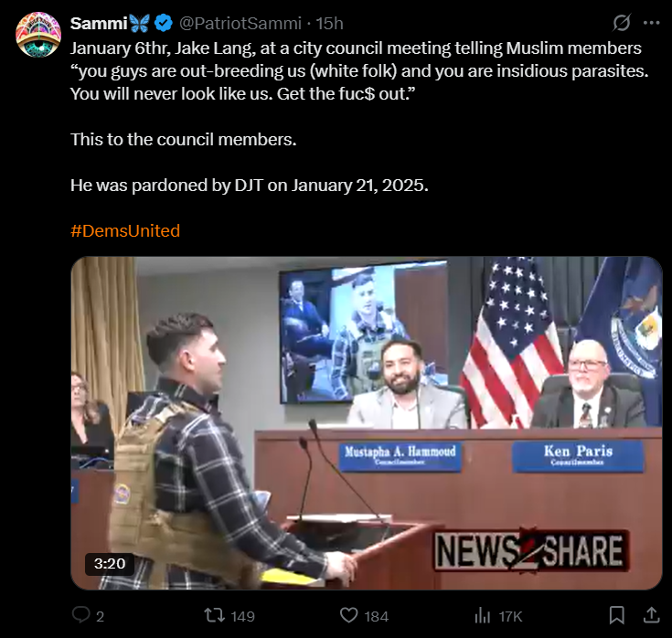Image resolution: width=672 pixels, height=638 pixels.
Task: Like the post with the heart icon
Action: pyautogui.click(x=349, y=615)
